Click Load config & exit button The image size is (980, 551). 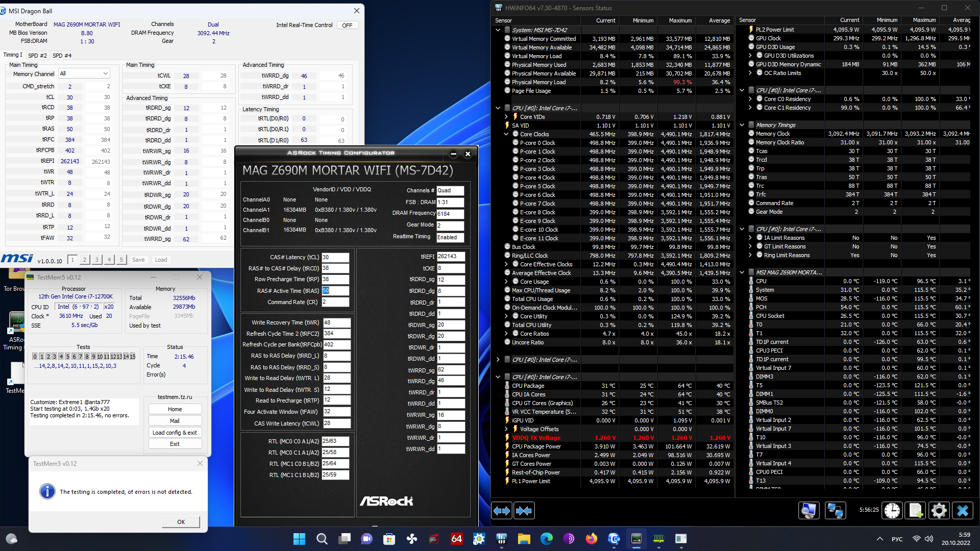[175, 433]
